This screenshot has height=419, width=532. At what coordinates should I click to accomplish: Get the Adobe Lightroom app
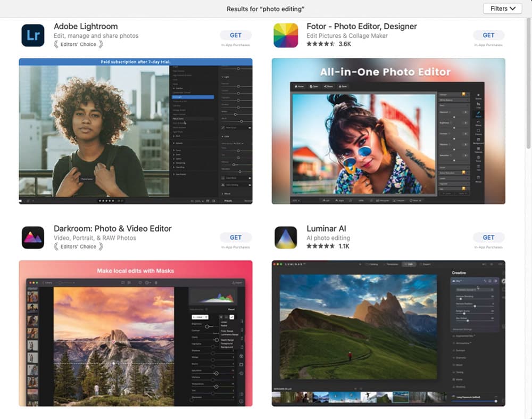[x=236, y=35]
